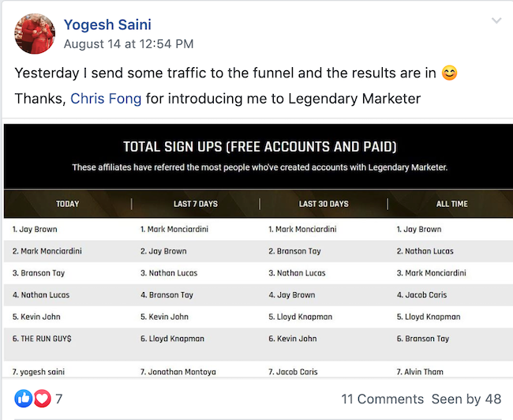Click yogesh saini entry in Today column

coord(39,372)
